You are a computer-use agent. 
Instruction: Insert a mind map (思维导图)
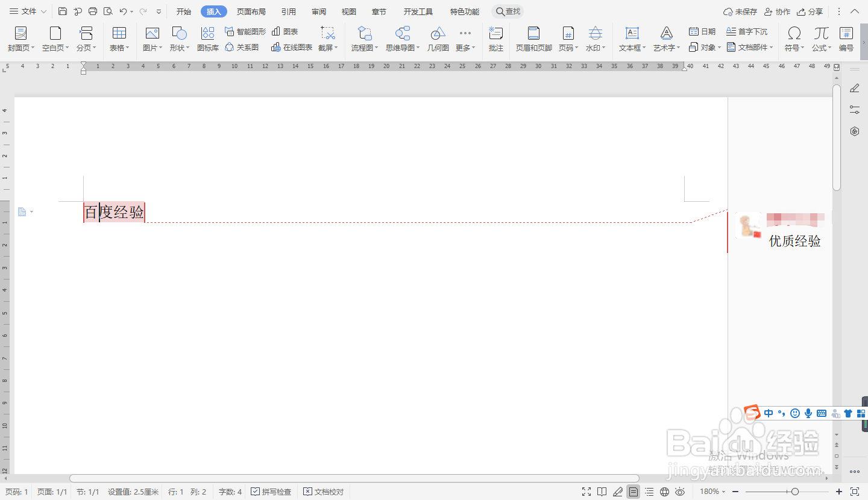coord(403,39)
